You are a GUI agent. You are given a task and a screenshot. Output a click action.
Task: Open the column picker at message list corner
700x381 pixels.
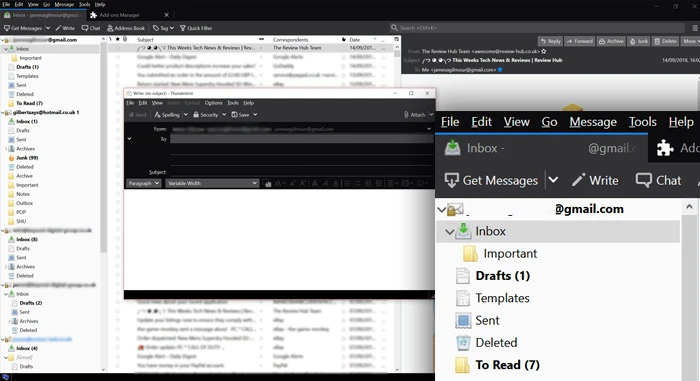point(396,39)
